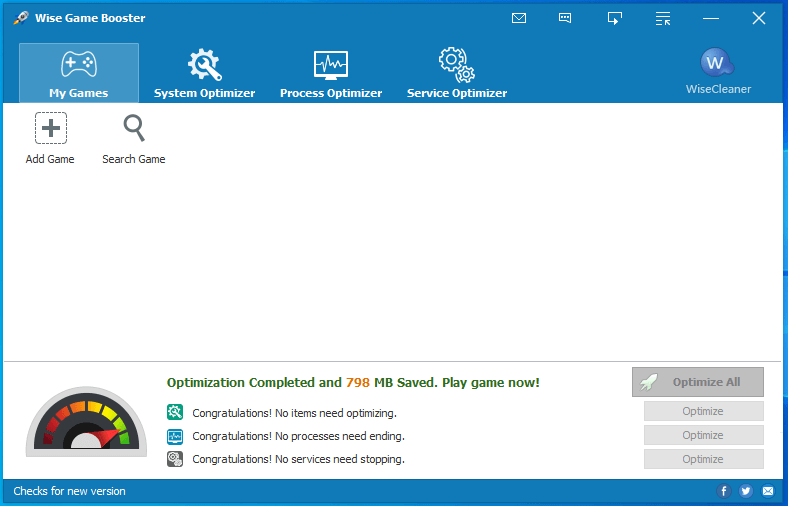Viewport: 788px width, 506px height.
Task: Open the My Games tab
Action: (79, 73)
